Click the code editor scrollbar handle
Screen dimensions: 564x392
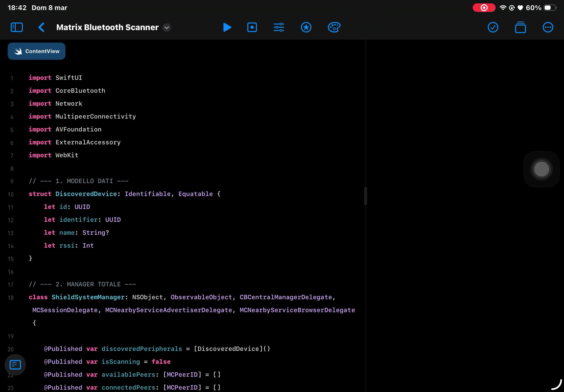(x=365, y=196)
